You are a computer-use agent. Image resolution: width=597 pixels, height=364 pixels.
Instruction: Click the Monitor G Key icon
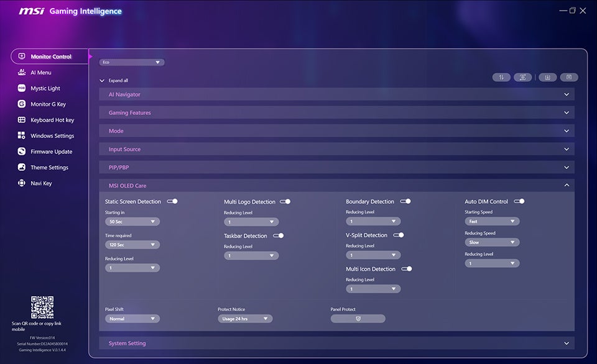pos(22,104)
